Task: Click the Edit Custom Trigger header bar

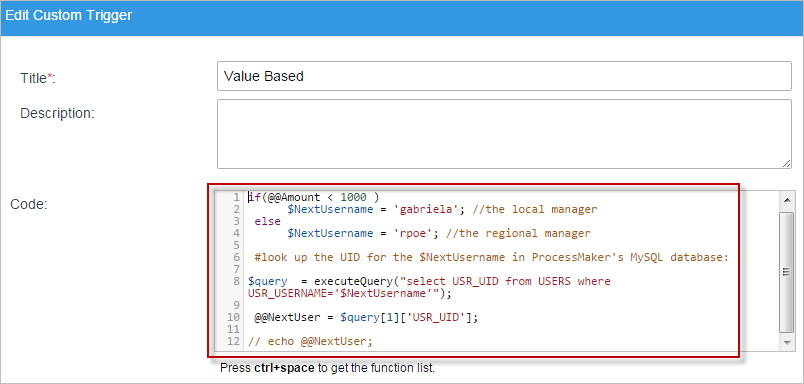Action: [402, 15]
